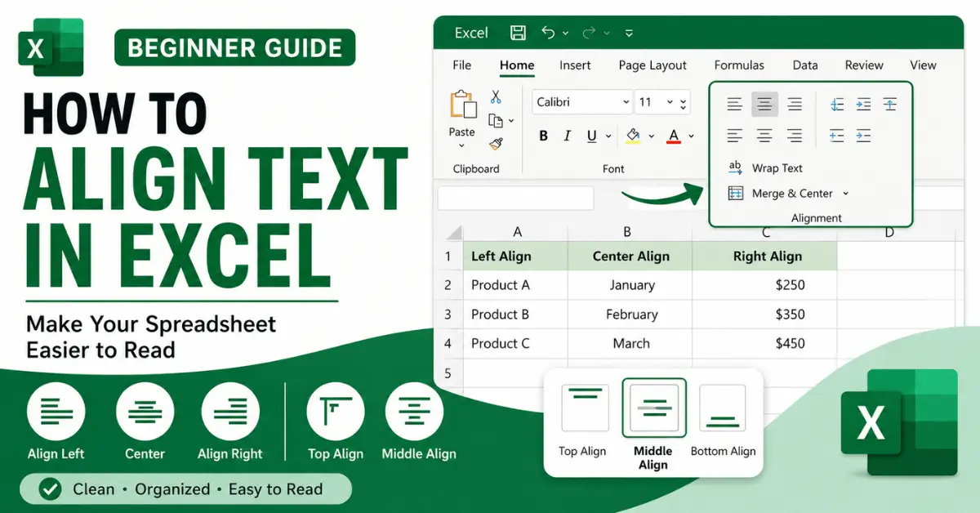980x513 pixels.
Task: Switch to the Review tab
Action: [864, 65]
